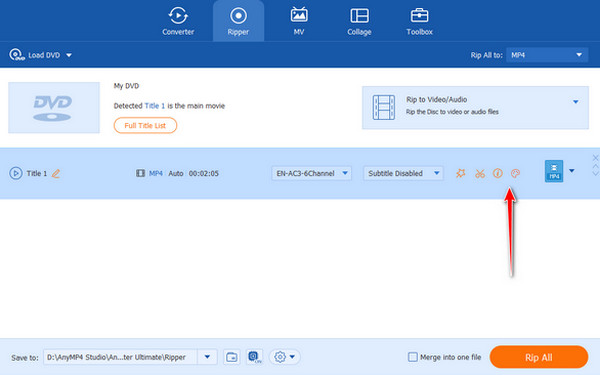Open the settings gear dropdown
This screenshot has height=375, width=600.
[x=285, y=357]
